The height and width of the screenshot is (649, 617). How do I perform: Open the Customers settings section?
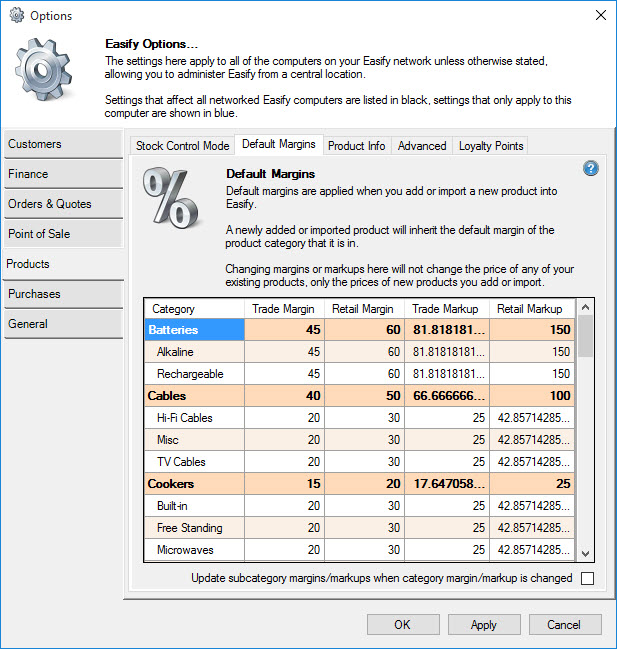coord(63,144)
